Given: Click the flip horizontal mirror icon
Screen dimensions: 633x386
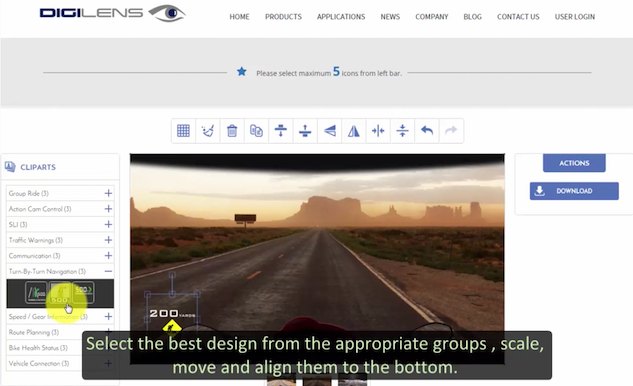Looking at the screenshot, I should point(354,130).
